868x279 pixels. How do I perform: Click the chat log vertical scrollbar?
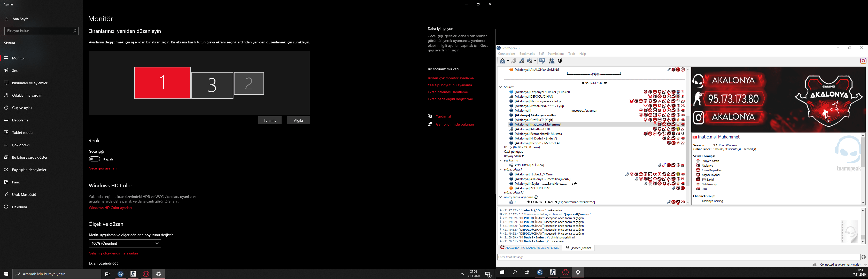point(863,226)
